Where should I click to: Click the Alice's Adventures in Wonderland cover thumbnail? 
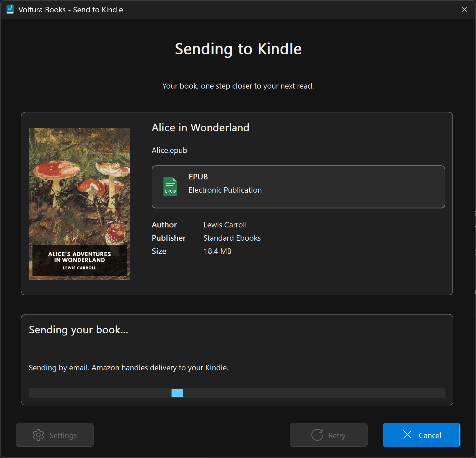[79, 204]
